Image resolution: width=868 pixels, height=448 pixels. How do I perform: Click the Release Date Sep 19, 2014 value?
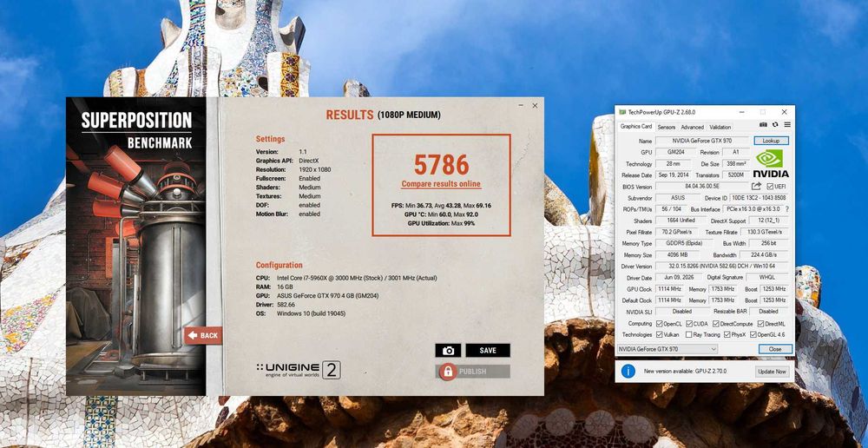pos(674,175)
